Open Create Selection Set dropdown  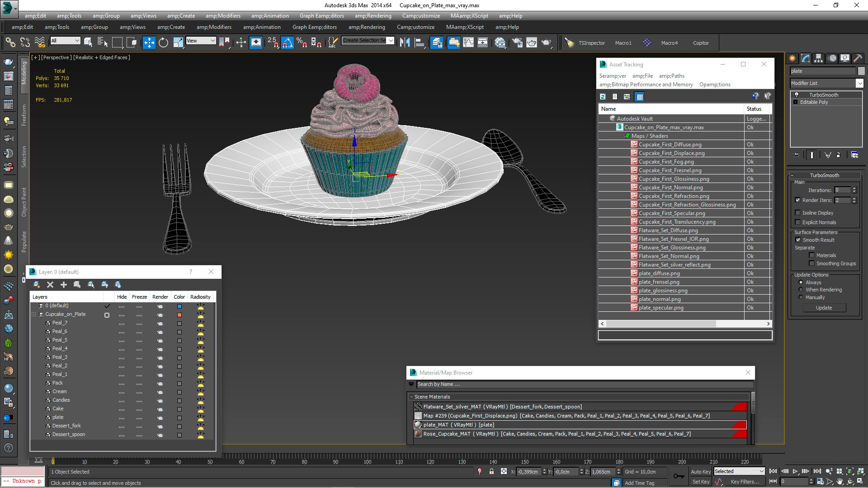click(x=391, y=41)
